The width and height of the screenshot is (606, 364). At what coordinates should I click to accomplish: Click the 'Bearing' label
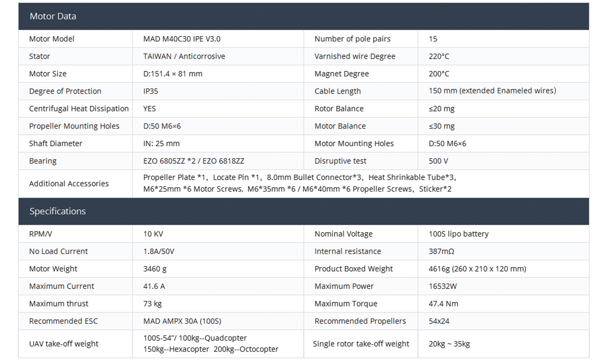pos(43,161)
